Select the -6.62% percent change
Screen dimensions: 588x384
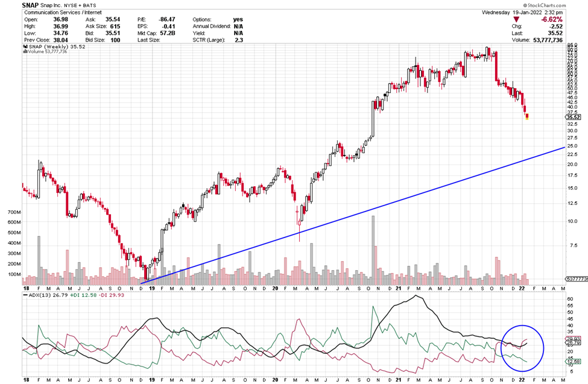552,19
